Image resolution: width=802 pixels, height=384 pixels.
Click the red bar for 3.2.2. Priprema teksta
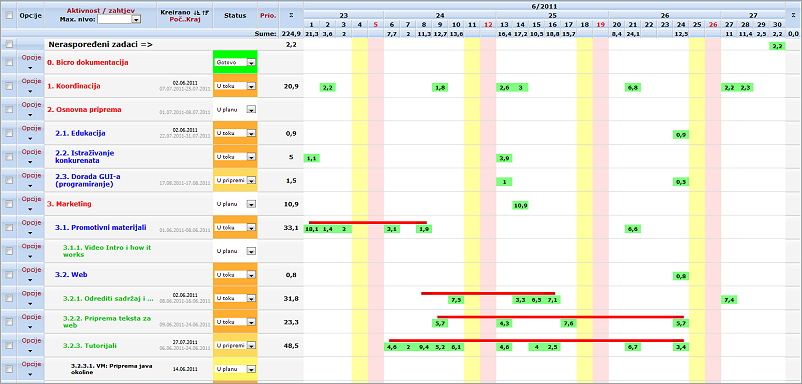561,317
